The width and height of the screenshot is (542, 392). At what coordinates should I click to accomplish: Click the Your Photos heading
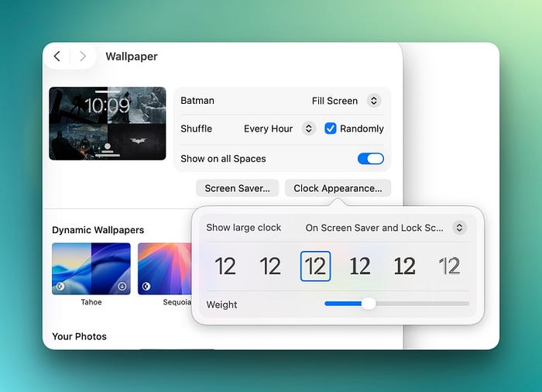coord(80,336)
